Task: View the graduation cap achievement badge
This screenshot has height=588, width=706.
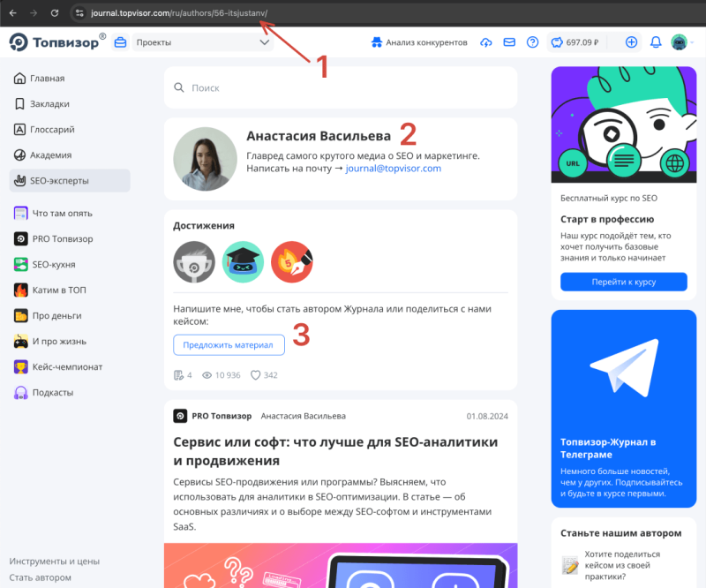Action: coord(243,262)
